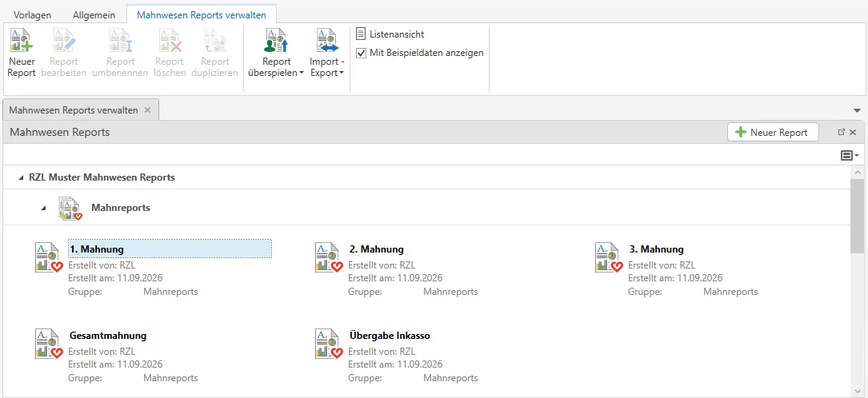868x398 pixels.
Task: Select the 3. Mahnung report icon
Action: tap(609, 257)
